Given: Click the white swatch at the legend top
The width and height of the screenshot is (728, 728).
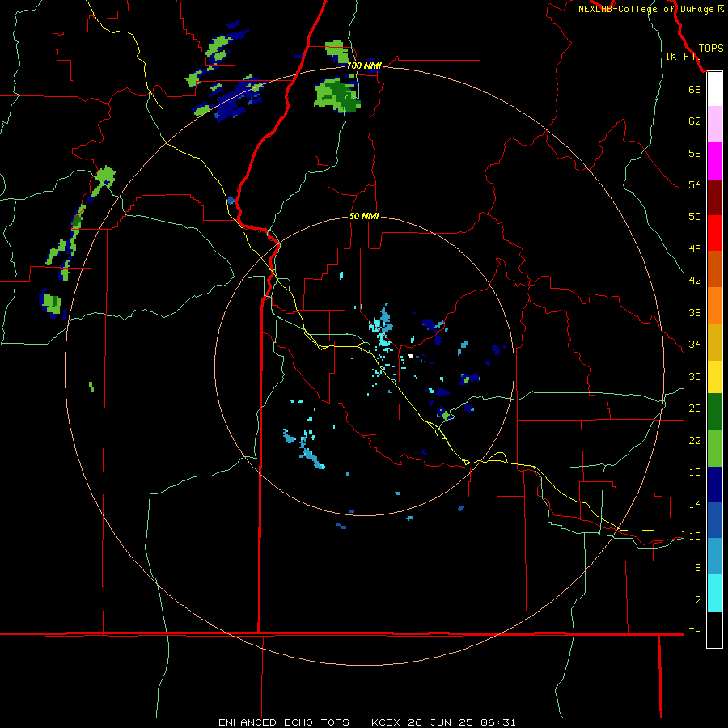Looking at the screenshot, I should coord(714,89).
